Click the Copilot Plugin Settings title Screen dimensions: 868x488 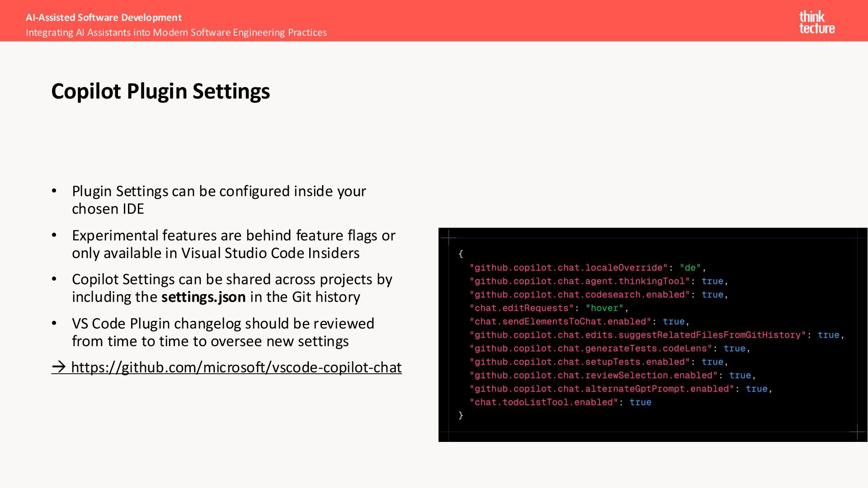[x=160, y=91]
